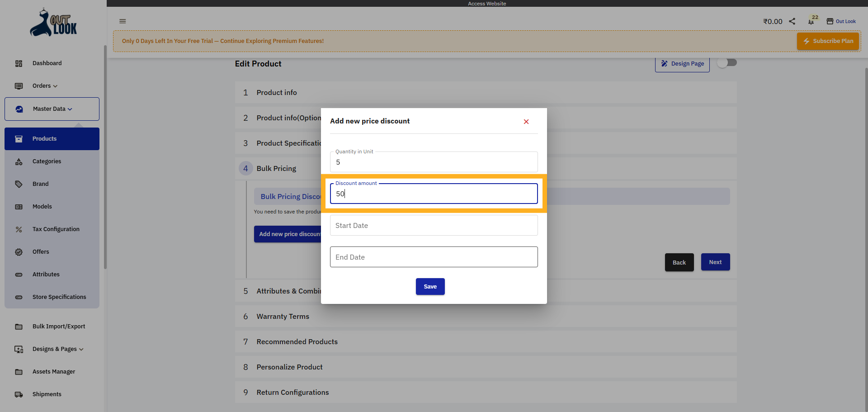Image resolution: width=868 pixels, height=412 pixels.
Task: Select the Shipments truck icon
Action: (19, 394)
